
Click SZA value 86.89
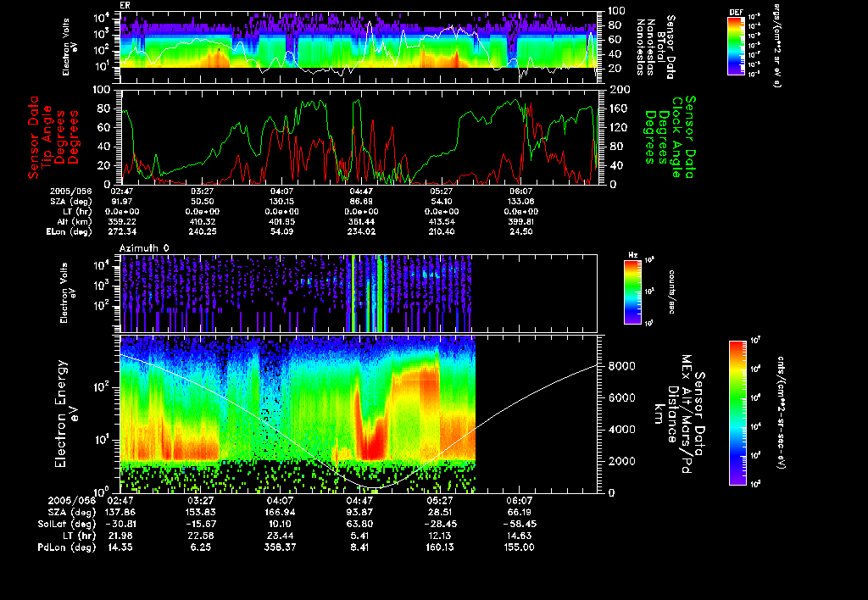pos(361,202)
